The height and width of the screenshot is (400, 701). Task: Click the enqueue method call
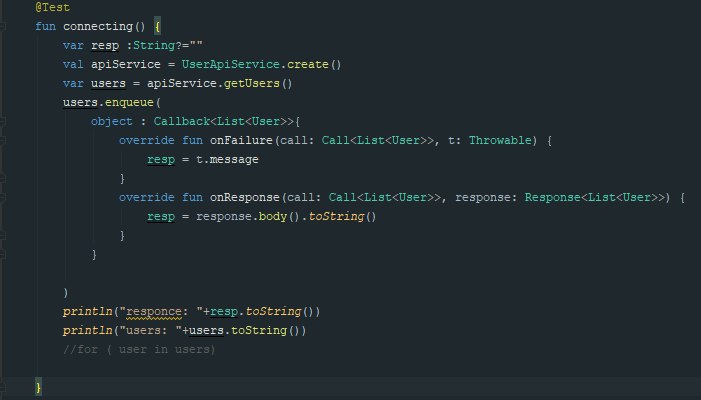tap(129, 102)
